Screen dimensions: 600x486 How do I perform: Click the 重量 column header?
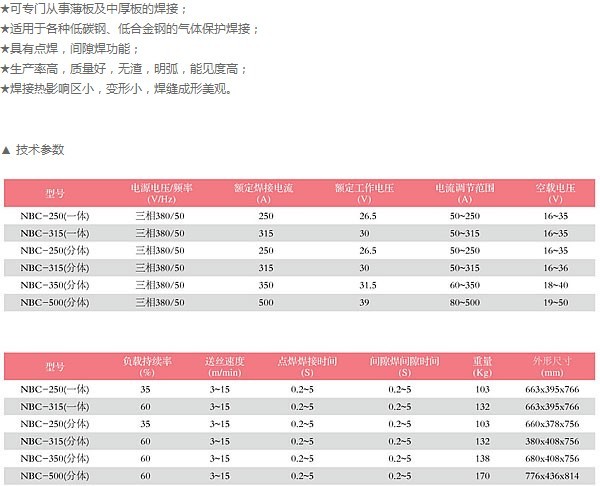coord(483,365)
